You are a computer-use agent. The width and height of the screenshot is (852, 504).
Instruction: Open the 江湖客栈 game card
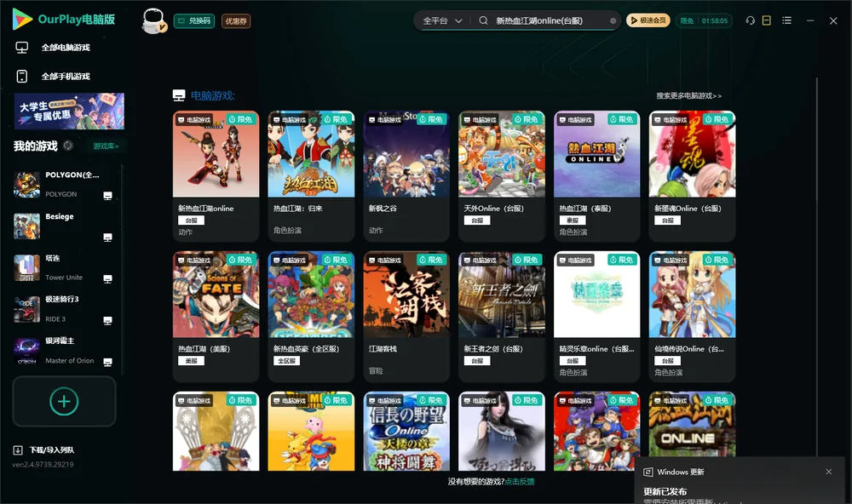coord(406,317)
